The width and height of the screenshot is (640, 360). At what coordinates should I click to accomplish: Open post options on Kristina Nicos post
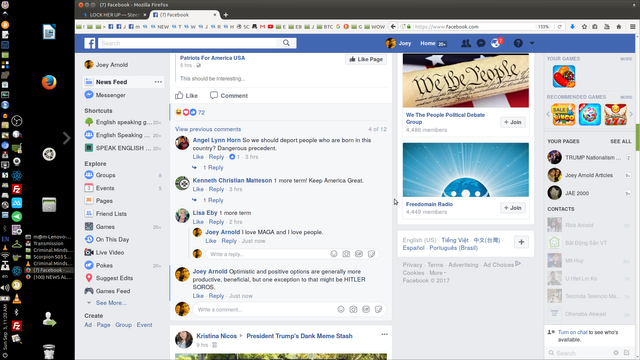pyautogui.click(x=384, y=334)
